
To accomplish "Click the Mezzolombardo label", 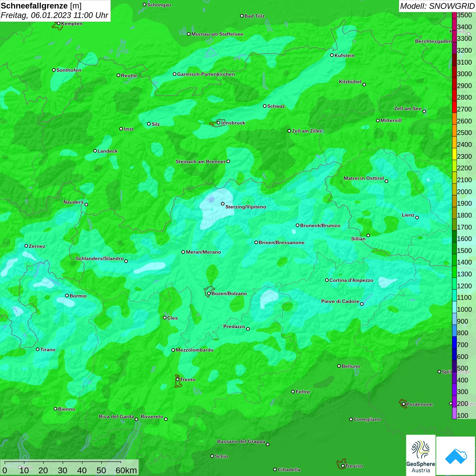I will 194,350.
